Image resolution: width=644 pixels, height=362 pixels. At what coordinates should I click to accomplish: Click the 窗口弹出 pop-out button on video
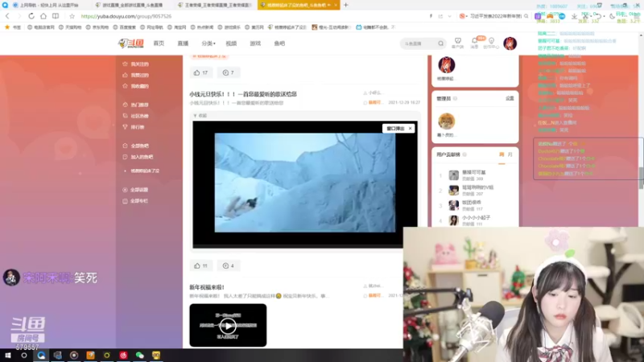(395, 129)
